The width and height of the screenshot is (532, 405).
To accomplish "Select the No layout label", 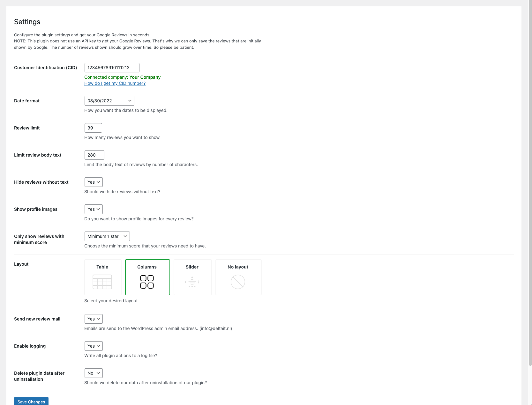I will point(238,267).
